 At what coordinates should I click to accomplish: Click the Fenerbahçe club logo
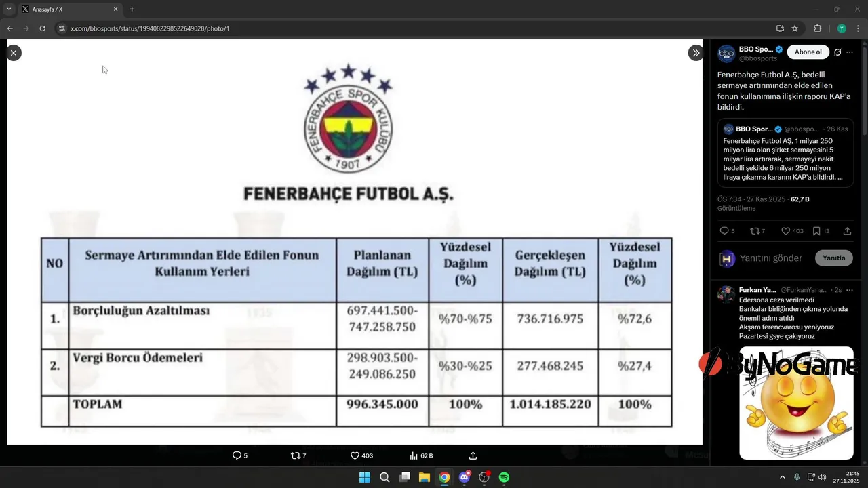click(349, 119)
